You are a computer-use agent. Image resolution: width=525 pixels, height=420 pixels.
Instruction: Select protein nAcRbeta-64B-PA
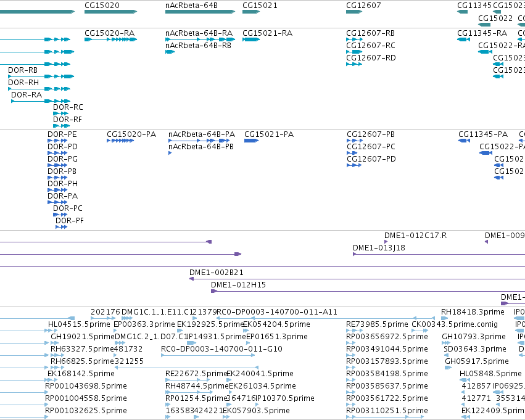202,134
